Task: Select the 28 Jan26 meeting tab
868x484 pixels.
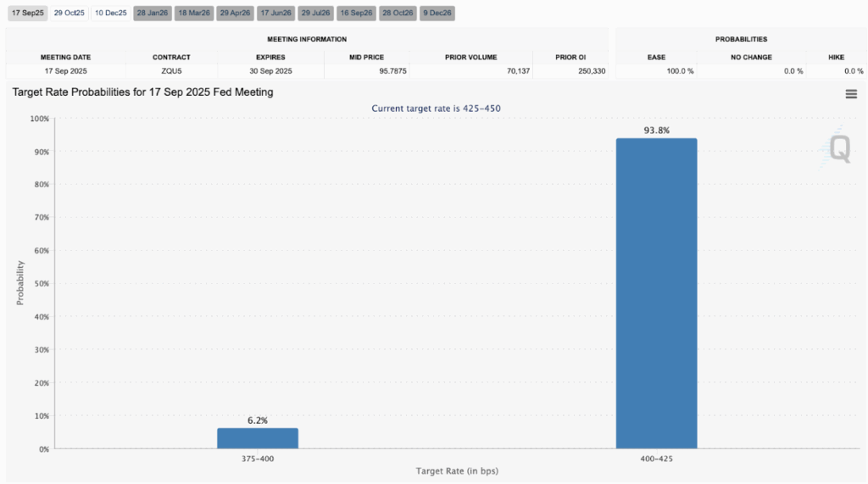Action: tap(153, 13)
